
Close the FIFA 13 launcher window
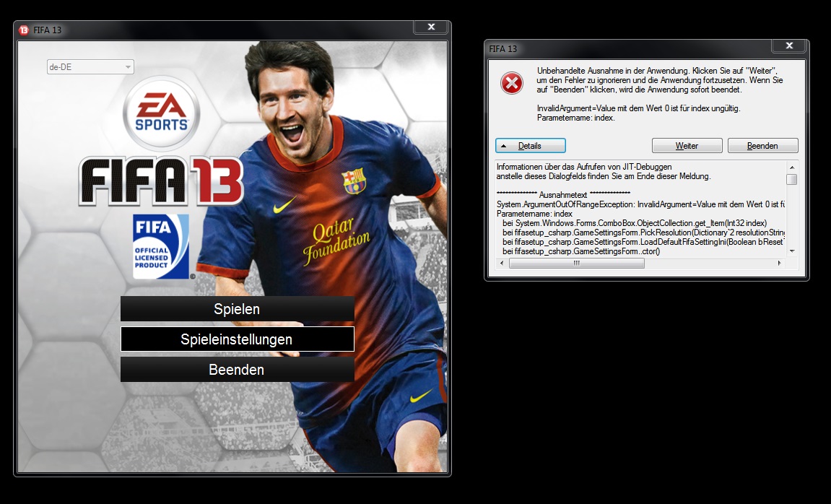pos(432,27)
